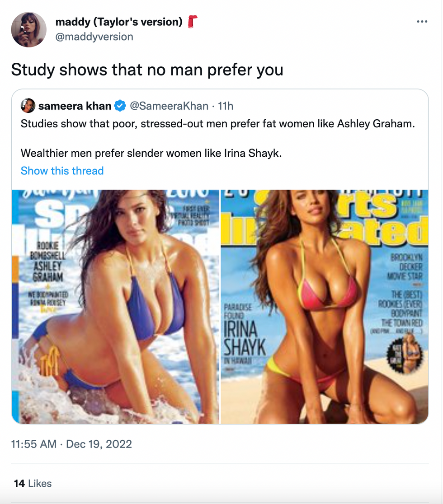Click the Dec 19, 2022 date

(99, 444)
